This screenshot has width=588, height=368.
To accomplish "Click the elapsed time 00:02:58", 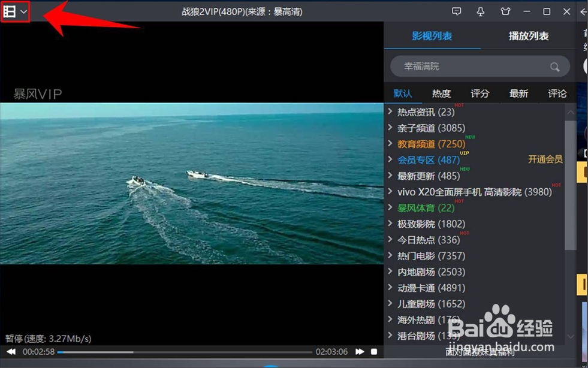I will pos(38,352).
